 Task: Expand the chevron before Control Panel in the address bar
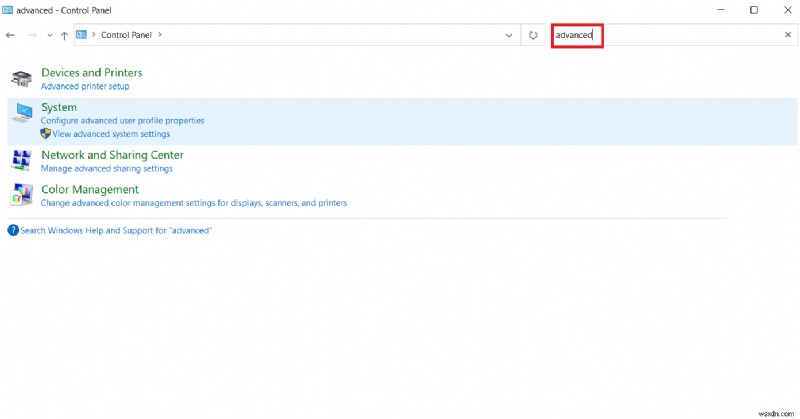pos(93,35)
